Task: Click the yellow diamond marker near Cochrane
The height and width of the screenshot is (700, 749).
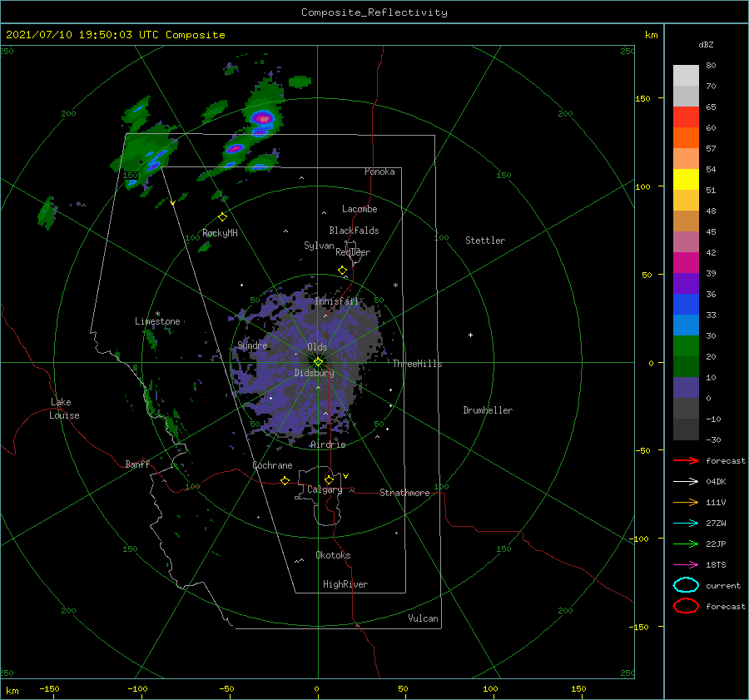Action: pyautogui.click(x=285, y=481)
